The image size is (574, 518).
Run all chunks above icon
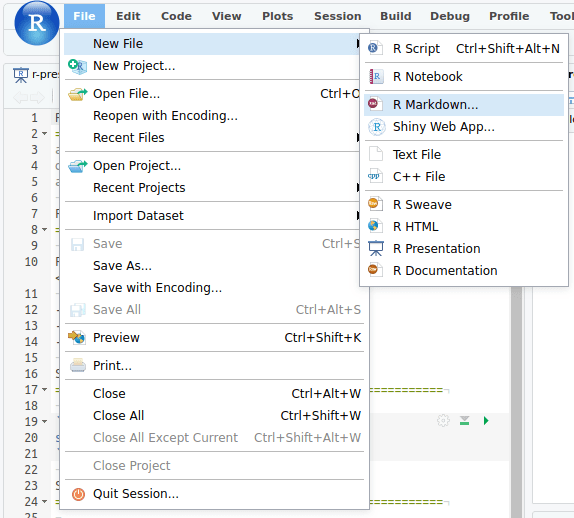pos(465,421)
